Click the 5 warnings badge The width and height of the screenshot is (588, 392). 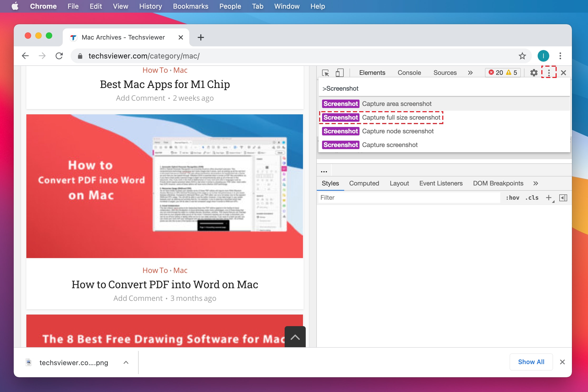(512, 73)
